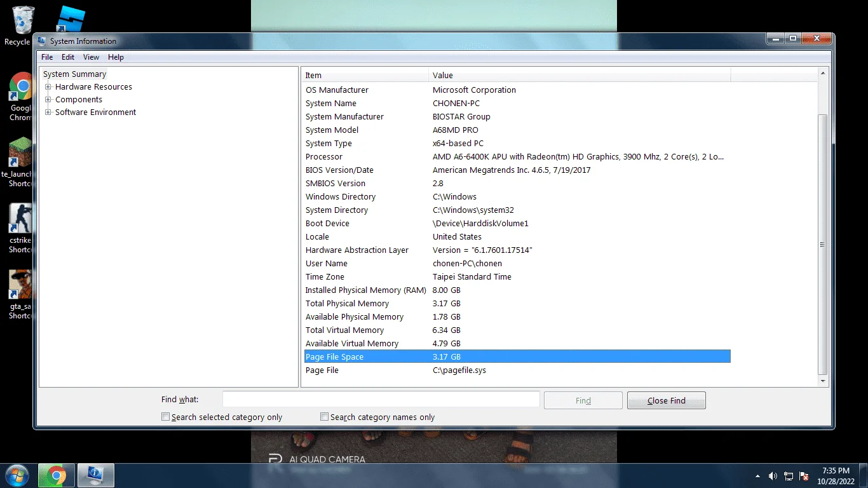Click the Windows Start orb

17,475
